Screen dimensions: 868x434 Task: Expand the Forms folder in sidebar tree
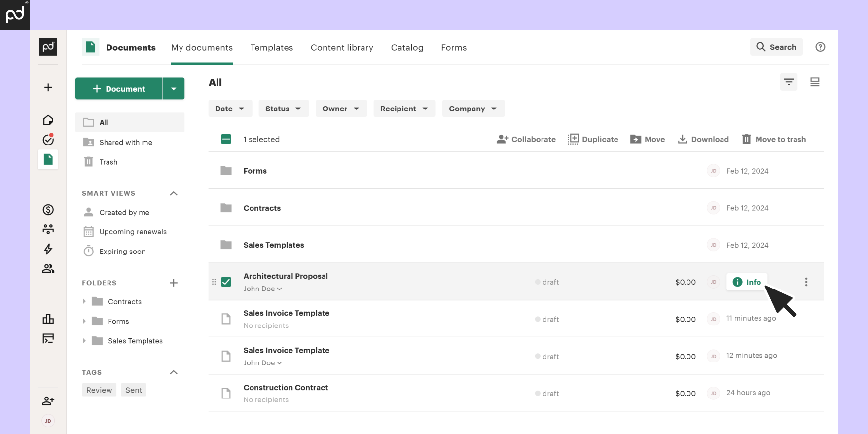(84, 321)
